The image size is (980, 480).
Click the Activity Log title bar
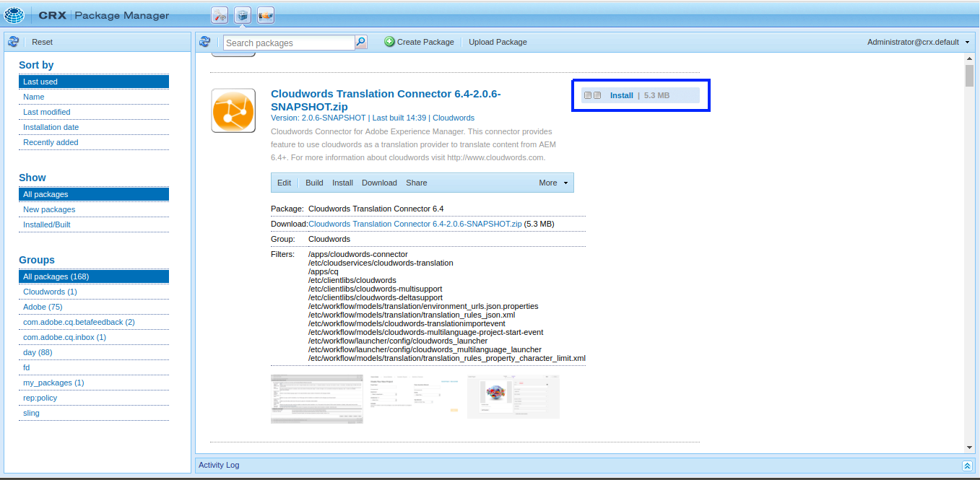click(x=585, y=466)
